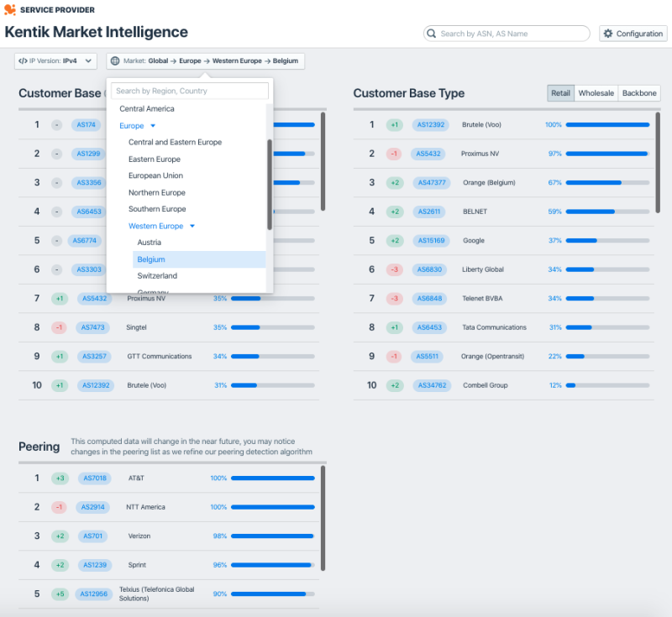Open AS34762 Combell Group tag
The width and height of the screenshot is (672, 617).
click(432, 385)
